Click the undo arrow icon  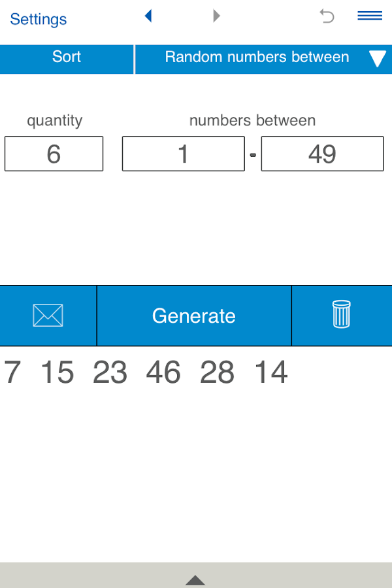(x=327, y=16)
